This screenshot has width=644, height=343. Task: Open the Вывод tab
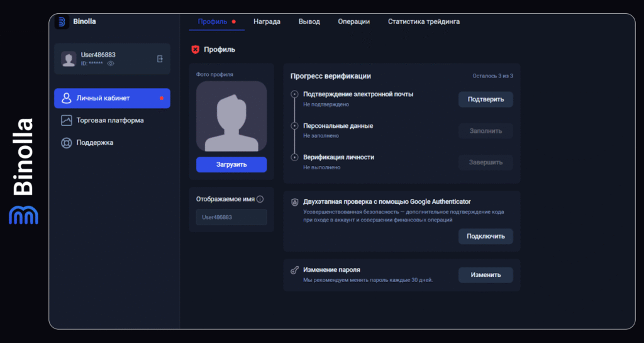(x=309, y=21)
